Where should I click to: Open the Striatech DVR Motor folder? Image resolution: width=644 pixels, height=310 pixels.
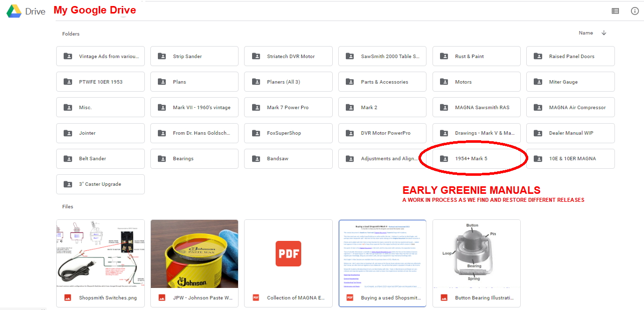[x=288, y=56]
